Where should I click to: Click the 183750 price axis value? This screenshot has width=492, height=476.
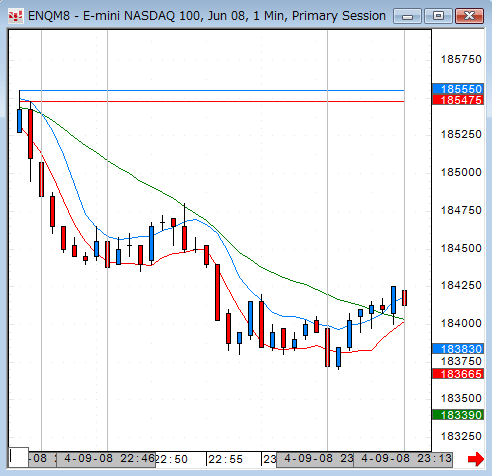click(461, 361)
